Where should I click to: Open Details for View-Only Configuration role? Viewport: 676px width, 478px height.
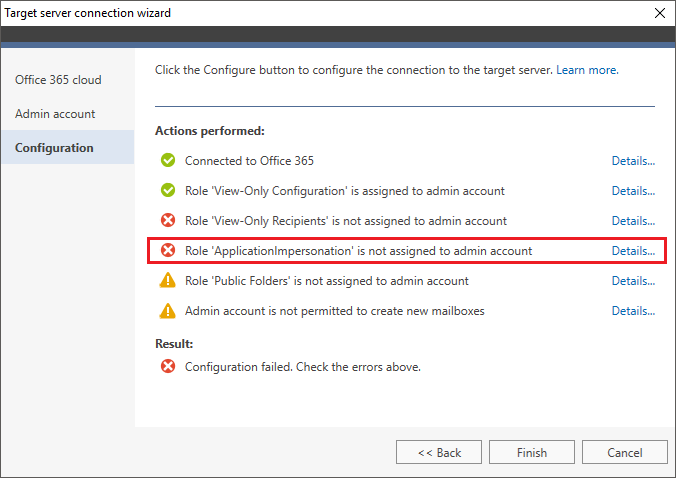pyautogui.click(x=633, y=191)
